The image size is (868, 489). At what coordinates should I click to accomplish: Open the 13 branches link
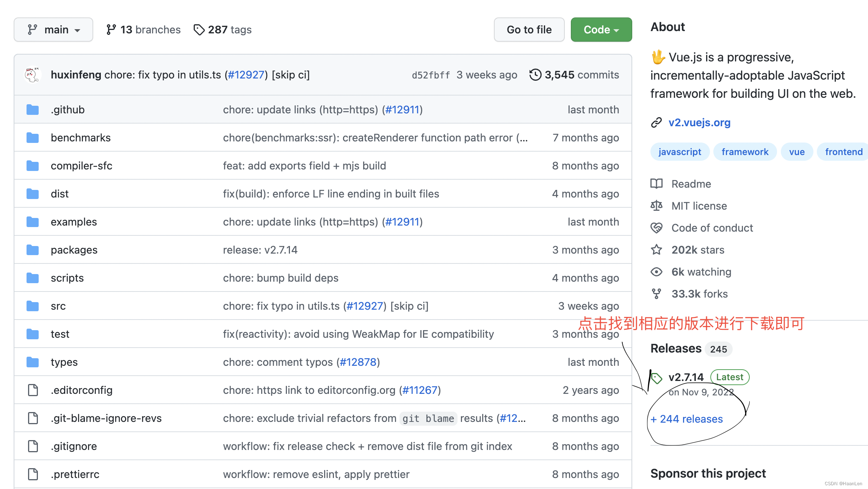144,30
